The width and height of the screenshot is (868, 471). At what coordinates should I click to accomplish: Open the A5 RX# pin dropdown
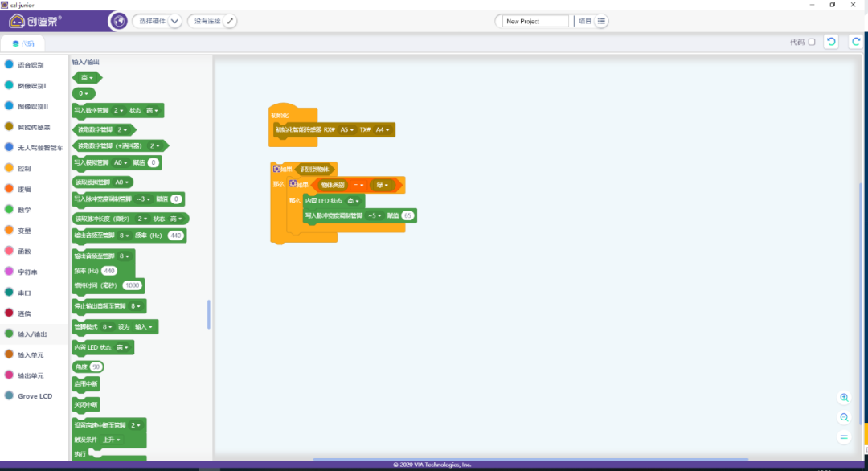pos(346,129)
